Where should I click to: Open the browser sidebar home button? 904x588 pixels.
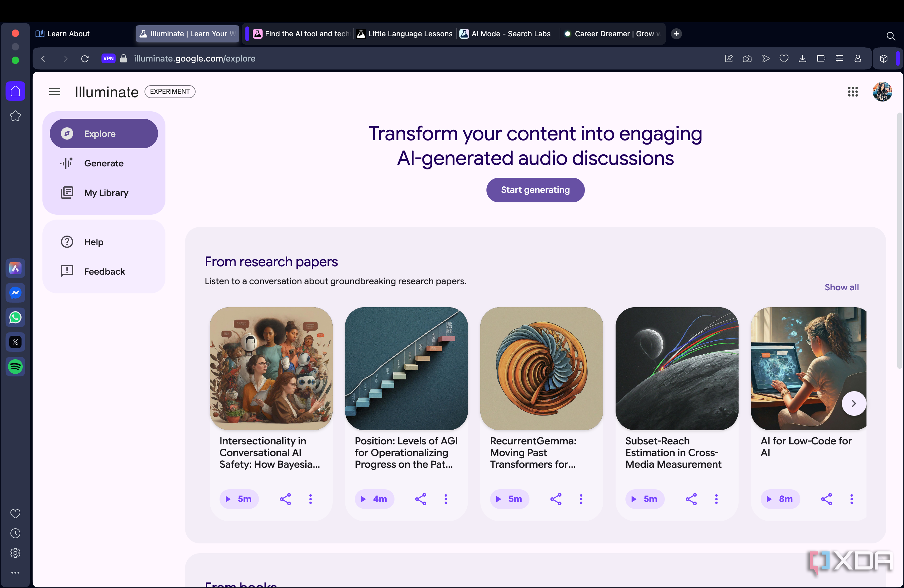pos(15,91)
